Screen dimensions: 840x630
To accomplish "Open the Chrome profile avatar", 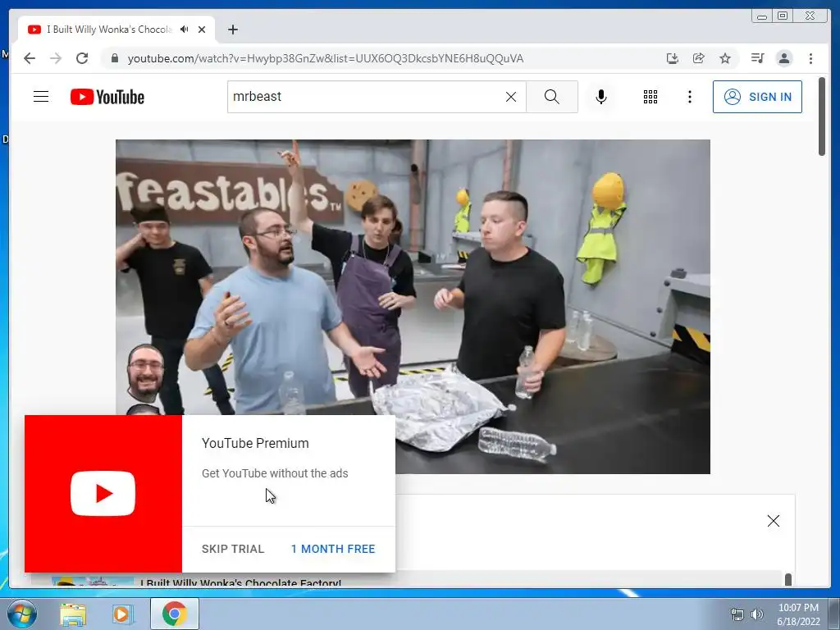I will click(783, 58).
